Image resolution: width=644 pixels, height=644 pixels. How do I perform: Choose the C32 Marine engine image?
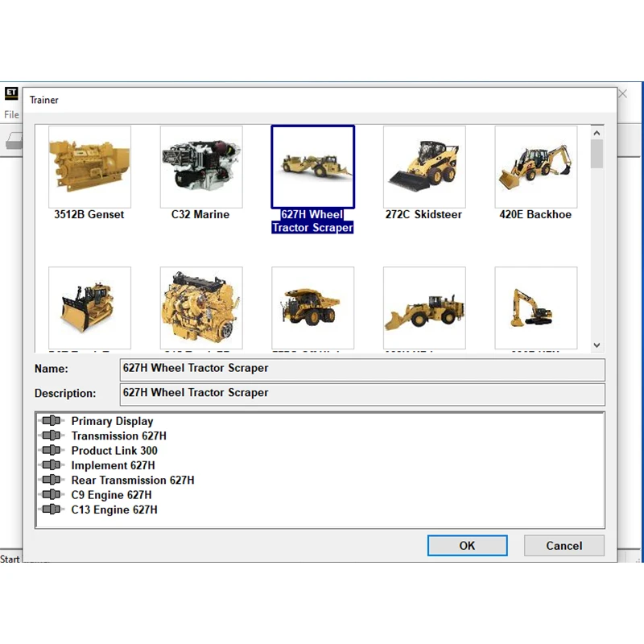(201, 167)
